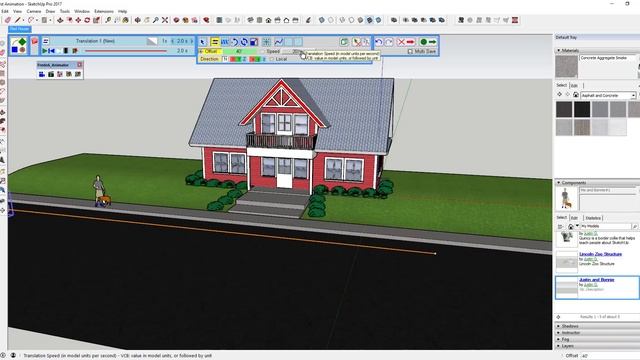
Task: Rewind animation to start
Action: tap(52, 51)
